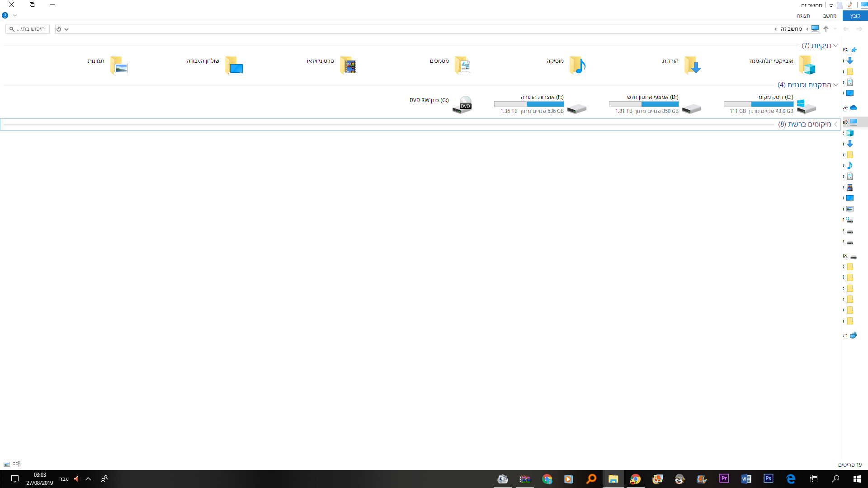Open local disk (C:) drive
Viewport: 868px width, 488px height.
806,106
